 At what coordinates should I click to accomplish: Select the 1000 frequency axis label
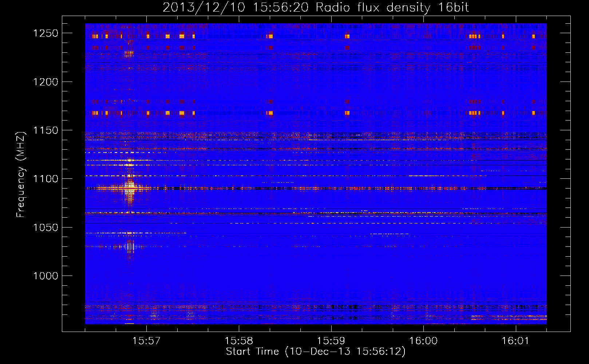[x=46, y=276]
